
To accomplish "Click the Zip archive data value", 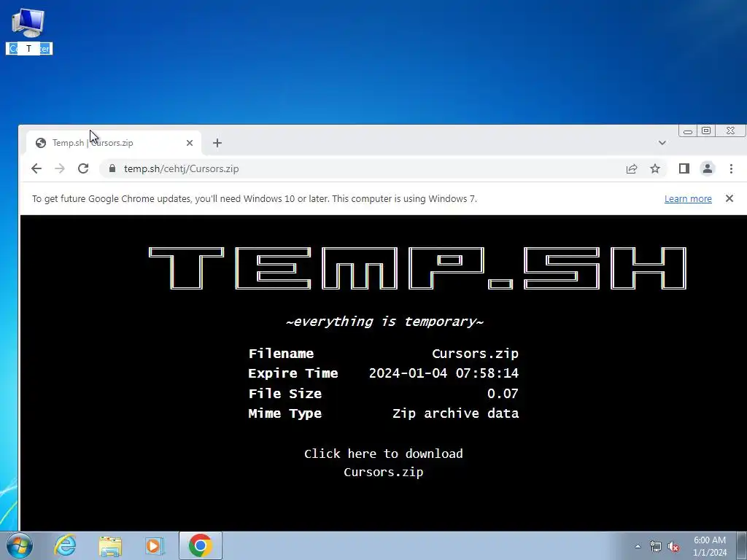I will [455, 413].
